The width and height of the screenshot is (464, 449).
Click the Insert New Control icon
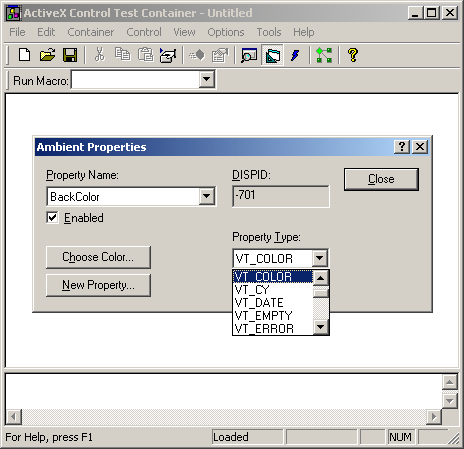click(x=168, y=55)
